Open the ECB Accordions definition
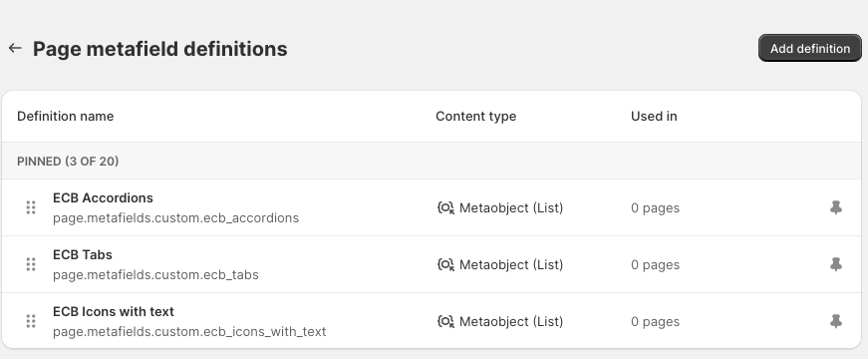Screen dimensions: 868x359 [x=103, y=197]
